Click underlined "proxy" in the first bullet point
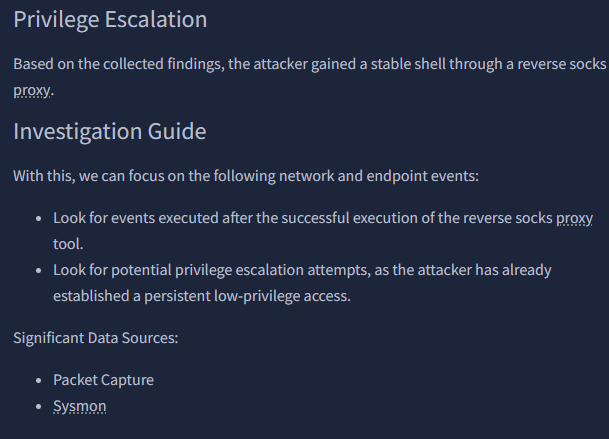The image size is (609, 439). click(574, 217)
